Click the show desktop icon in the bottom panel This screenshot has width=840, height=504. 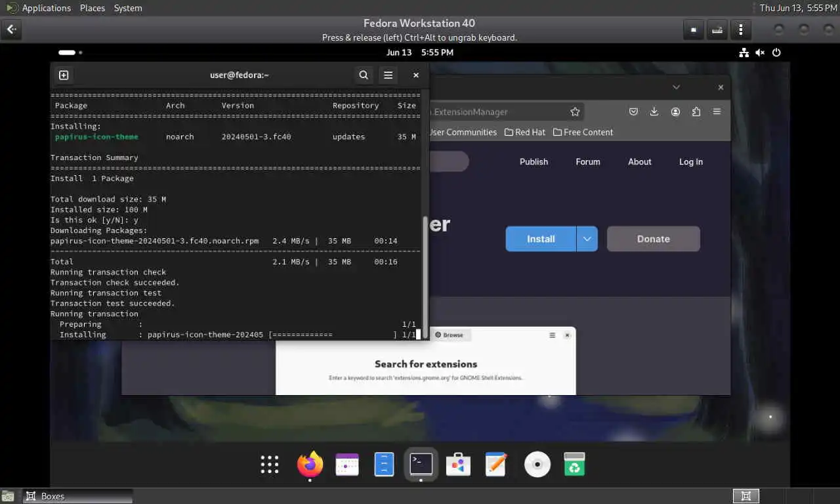(7, 496)
